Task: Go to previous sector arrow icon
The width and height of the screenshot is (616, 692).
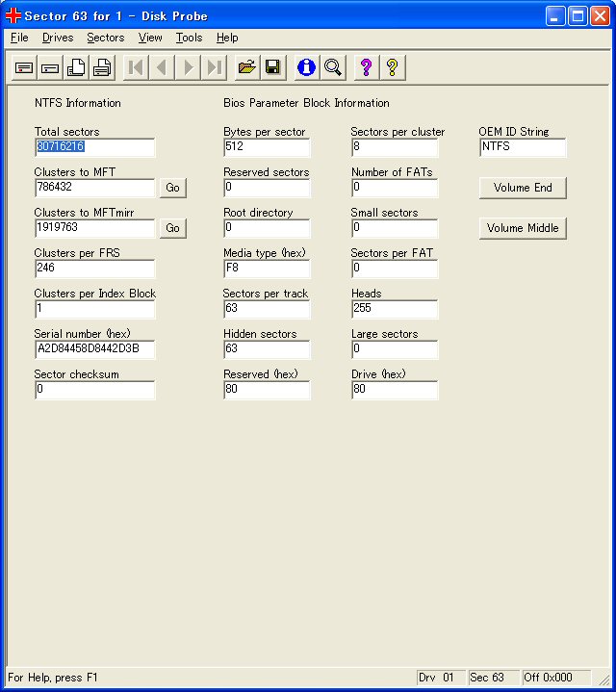Action: pos(162,68)
